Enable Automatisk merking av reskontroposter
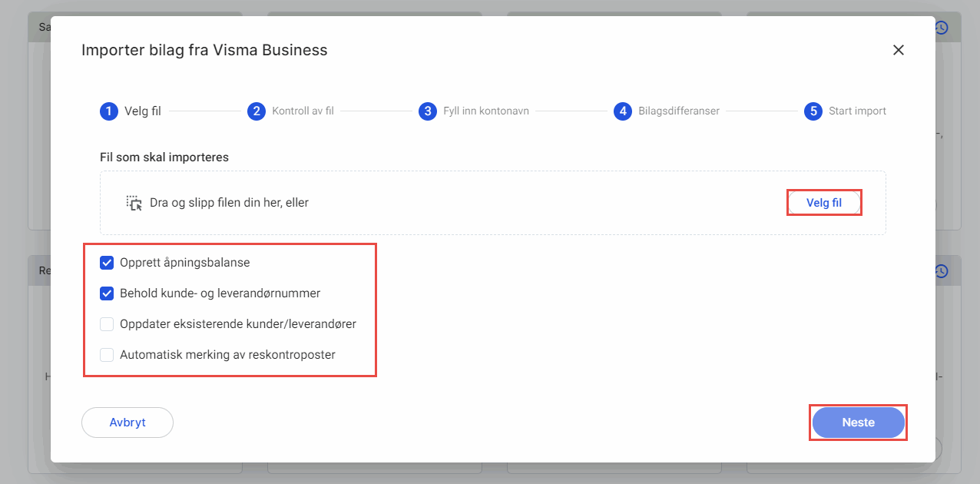 [x=106, y=354]
